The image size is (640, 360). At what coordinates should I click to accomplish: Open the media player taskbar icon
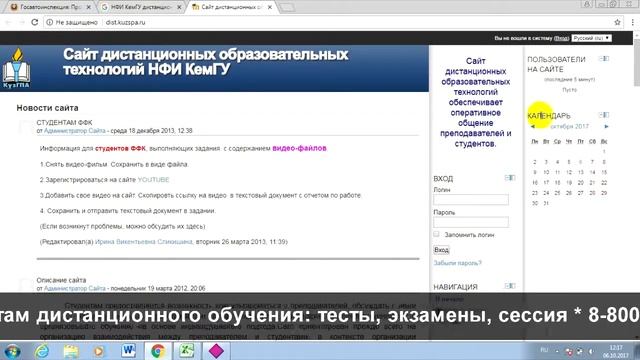99,351
